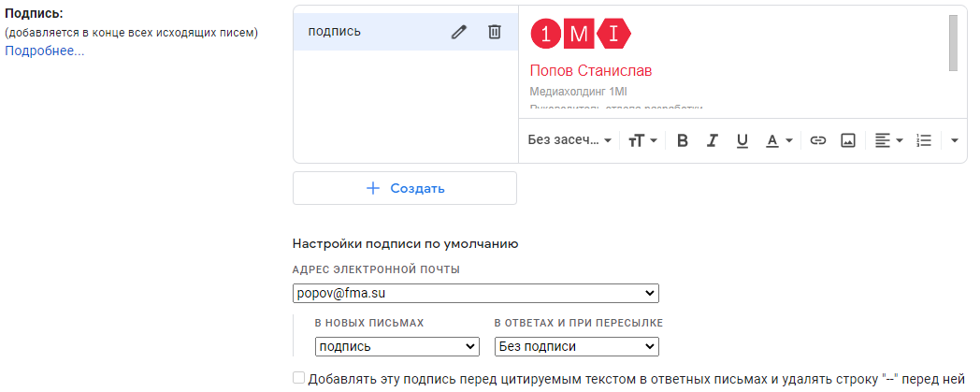Screen dimensions: 980x392
Task: Click the pencil icon to edit signature name
Action: (458, 32)
